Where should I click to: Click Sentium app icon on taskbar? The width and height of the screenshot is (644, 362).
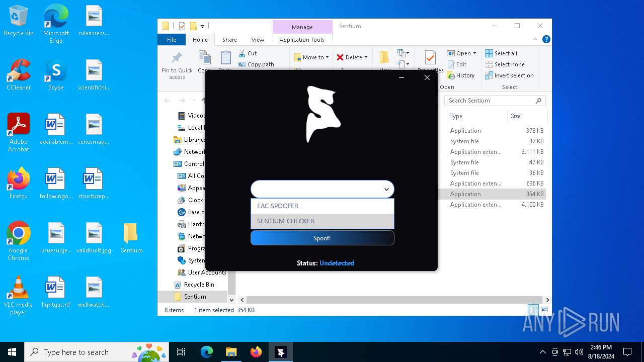281,352
